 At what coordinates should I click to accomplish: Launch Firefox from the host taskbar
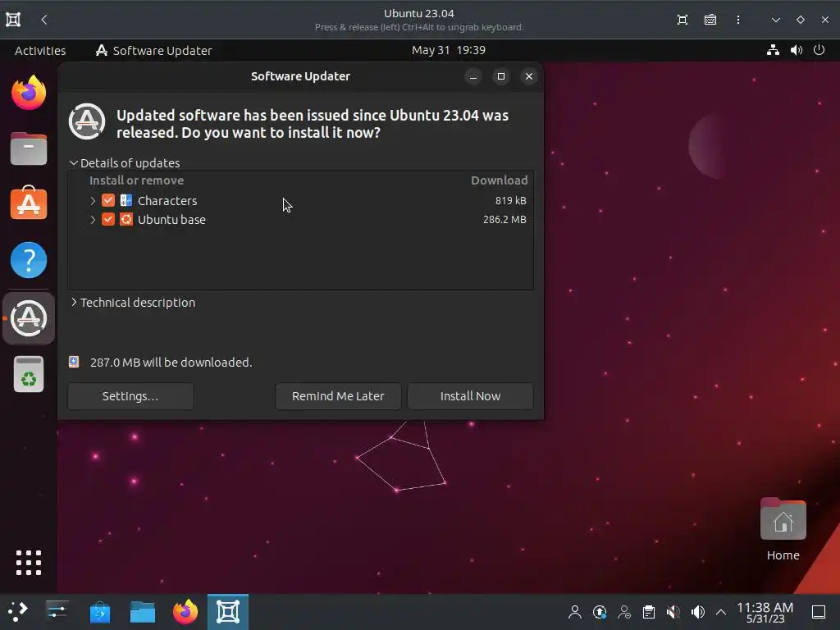(x=185, y=611)
